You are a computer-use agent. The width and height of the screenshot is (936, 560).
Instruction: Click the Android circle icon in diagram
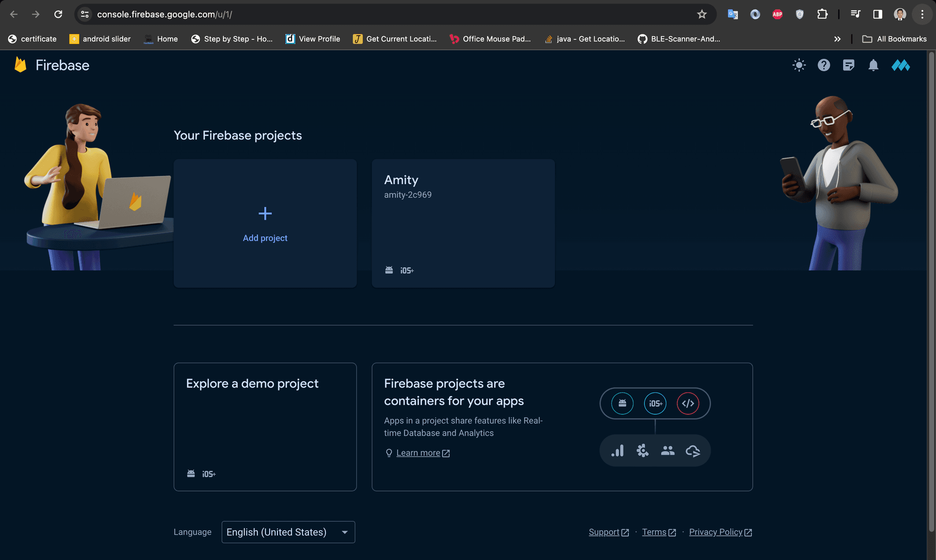click(622, 403)
